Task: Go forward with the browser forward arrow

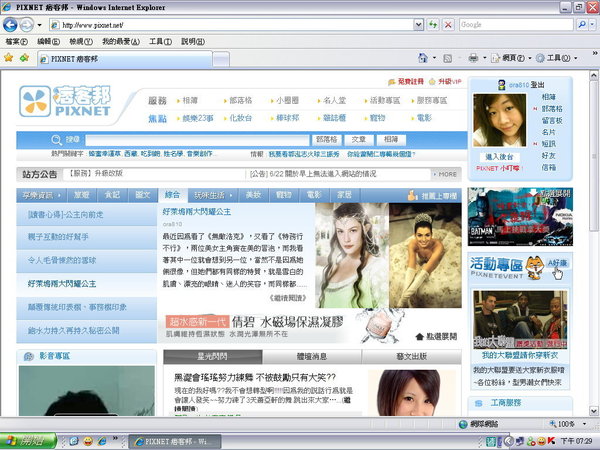Action: click(x=26, y=25)
